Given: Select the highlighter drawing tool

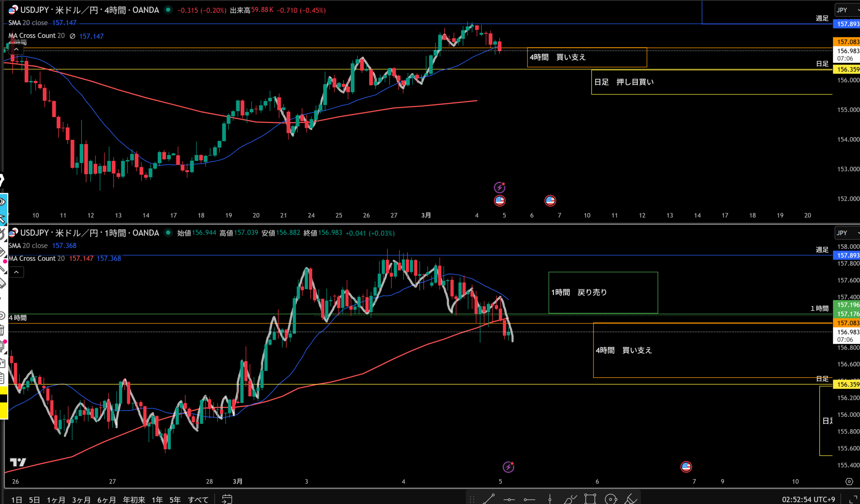Looking at the screenshot, I should click(631, 500).
